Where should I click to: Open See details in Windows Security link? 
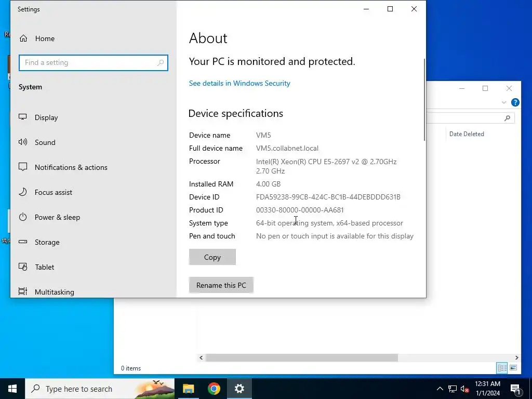pyautogui.click(x=240, y=83)
